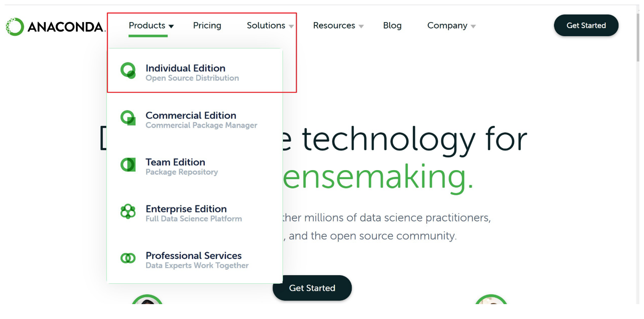Screen dimensions: 644x319
Task: Expand the Resources dropdown arrow
Action: pyautogui.click(x=361, y=26)
